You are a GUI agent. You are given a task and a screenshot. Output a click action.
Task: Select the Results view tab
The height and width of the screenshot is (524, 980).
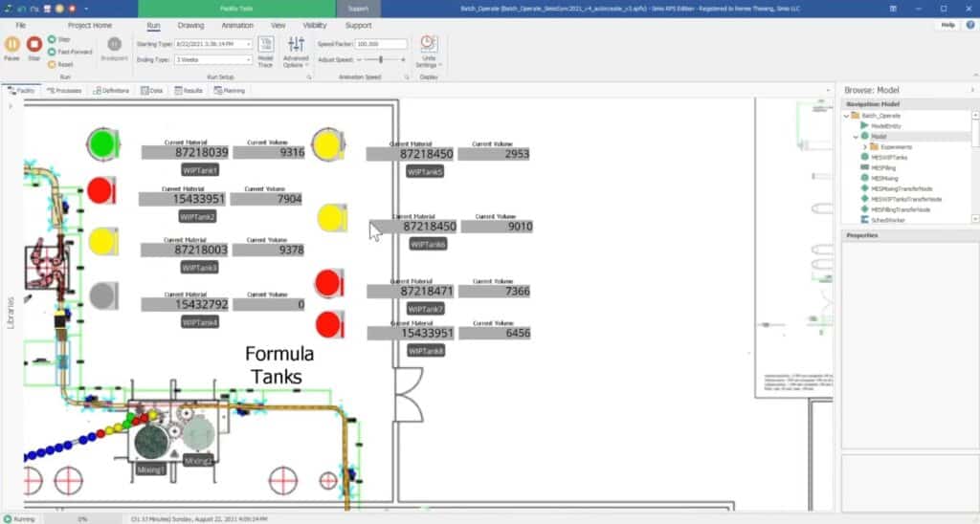(x=189, y=91)
